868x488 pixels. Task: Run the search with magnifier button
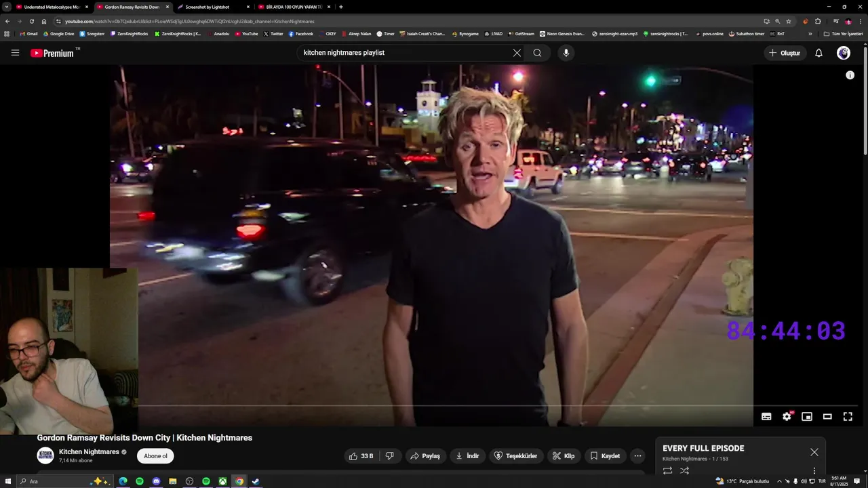[537, 53]
